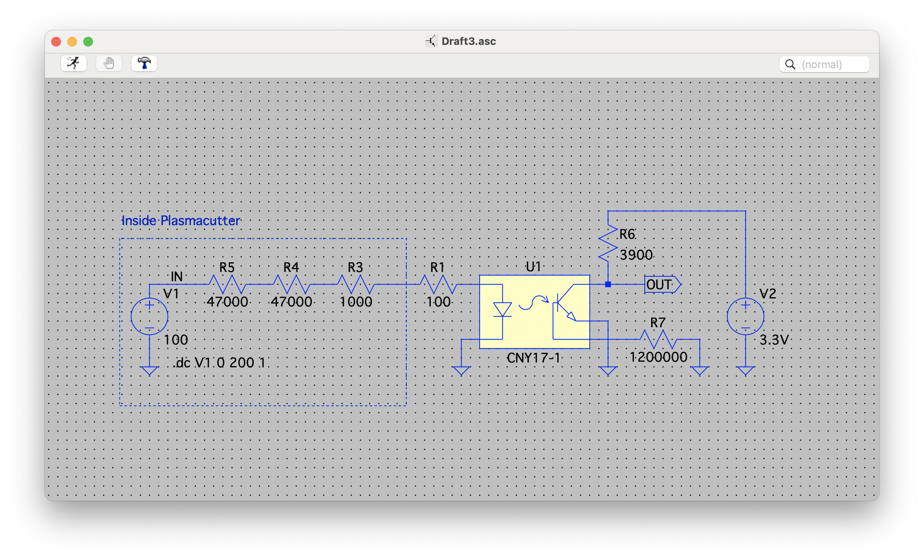Viewport: 924px width, 560px height.
Task: Click the R7 resistor symbol
Action: 659,339
